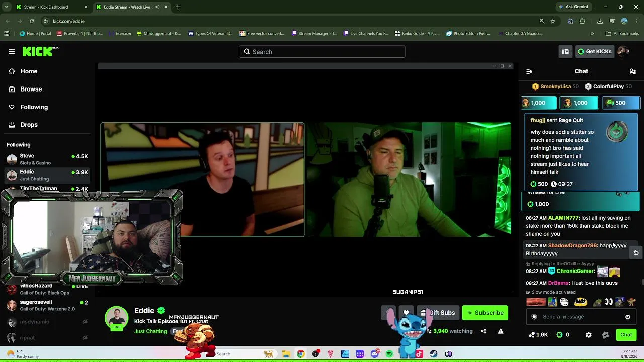Open File Explorer from the taskbar
Image resolution: width=644 pixels, height=362 pixels.
pos(286,354)
